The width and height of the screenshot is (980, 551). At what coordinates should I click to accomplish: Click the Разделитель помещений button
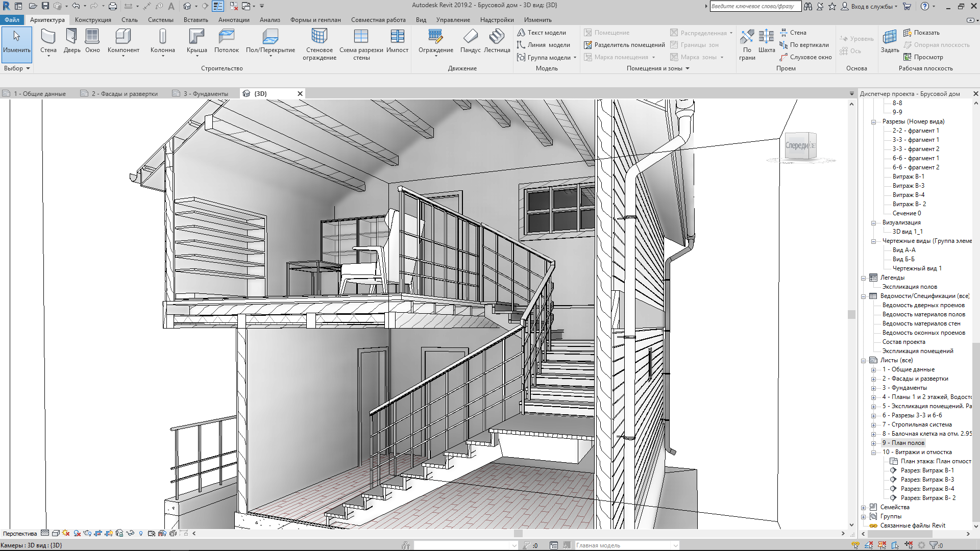click(x=624, y=45)
